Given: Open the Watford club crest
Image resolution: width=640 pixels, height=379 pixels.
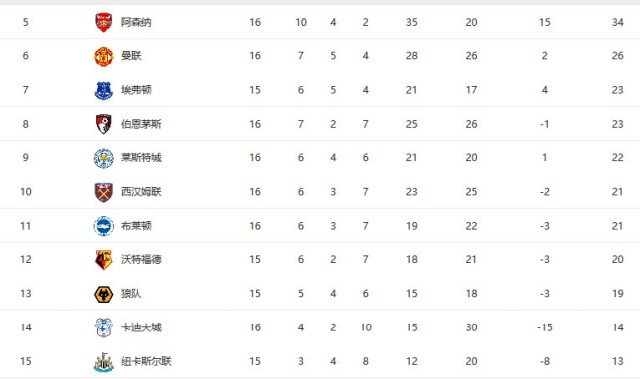Looking at the screenshot, I should (104, 260).
